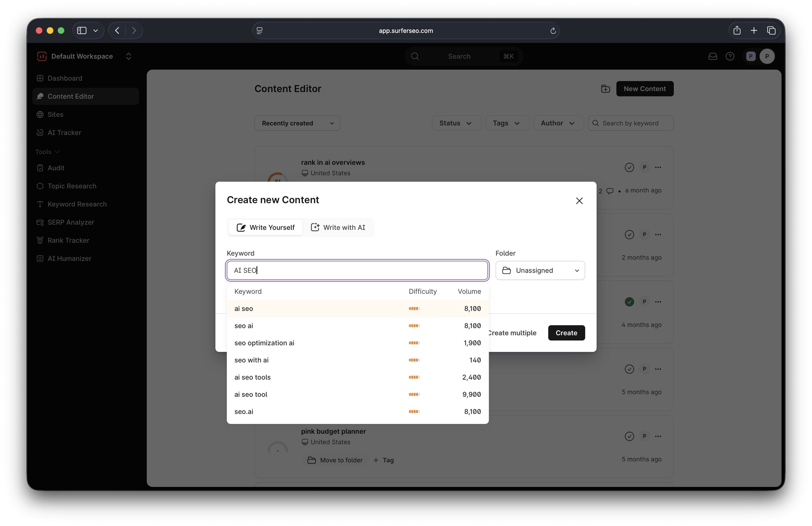Screen dimensions: 812x526
Task: Toggle status check on pink budget planner
Action: (x=629, y=436)
